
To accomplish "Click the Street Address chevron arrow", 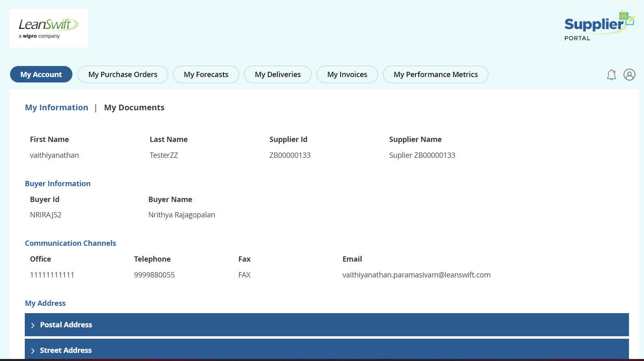I will coord(33,351).
